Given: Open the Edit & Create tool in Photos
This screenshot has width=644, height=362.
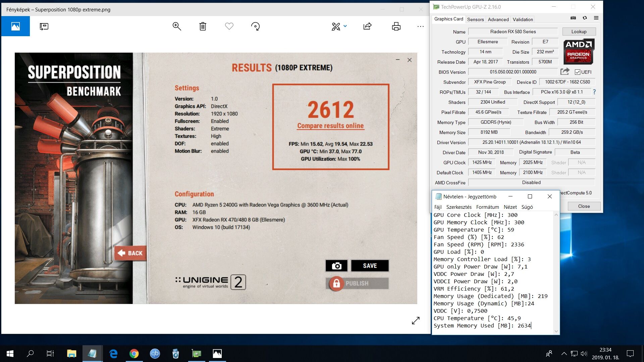Looking at the screenshot, I should [x=336, y=26].
